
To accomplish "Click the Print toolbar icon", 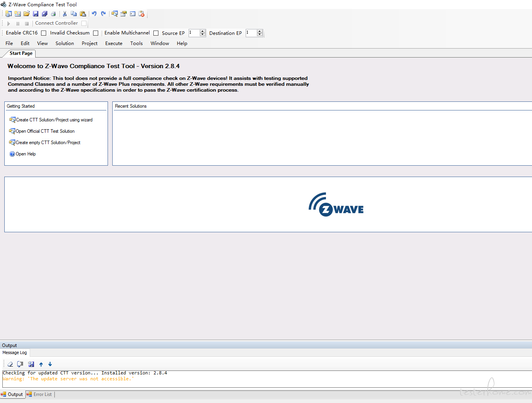I will pyautogui.click(x=54, y=14).
